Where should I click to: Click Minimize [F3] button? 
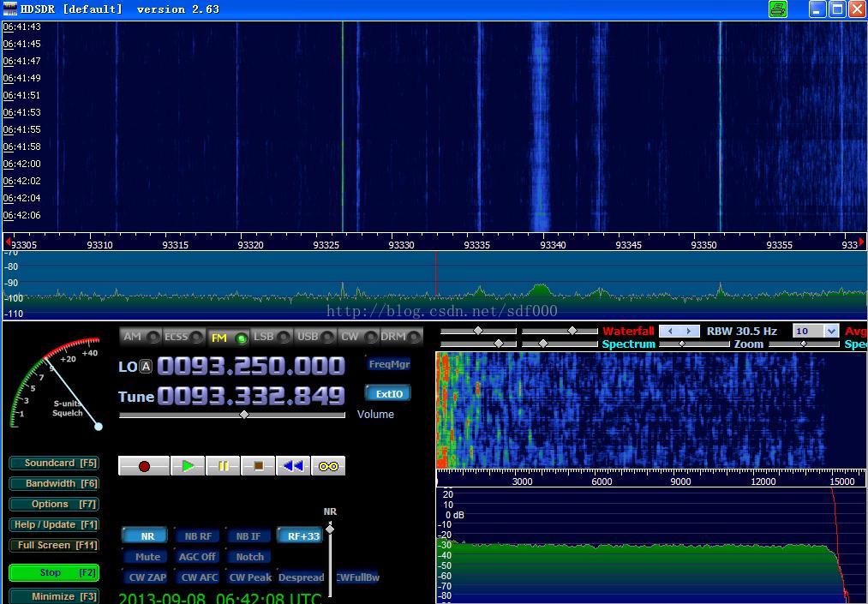54,596
